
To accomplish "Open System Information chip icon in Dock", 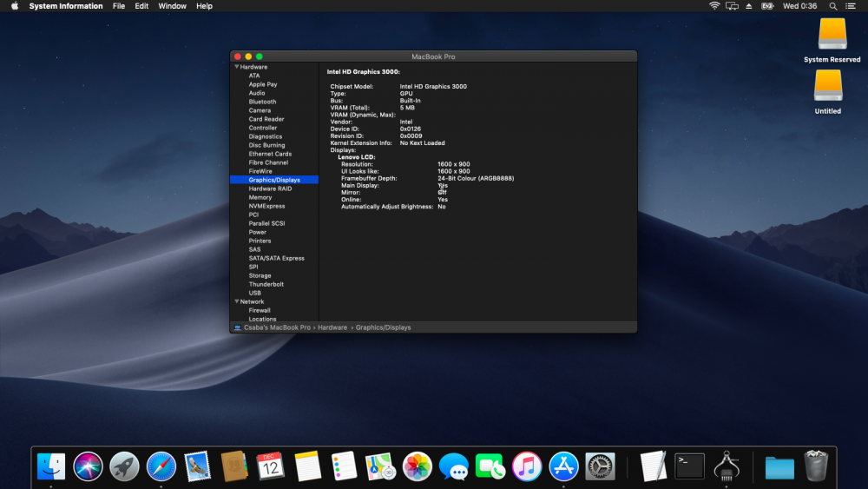I will coord(727,466).
